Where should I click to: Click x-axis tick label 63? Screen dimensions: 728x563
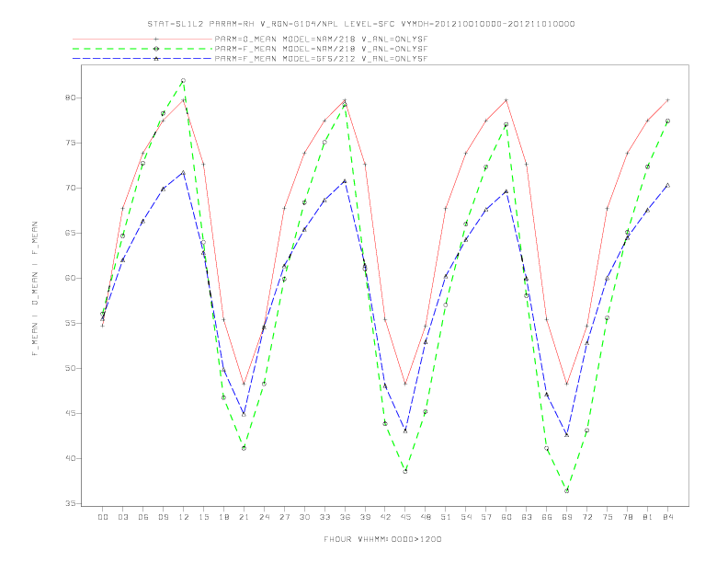(527, 517)
